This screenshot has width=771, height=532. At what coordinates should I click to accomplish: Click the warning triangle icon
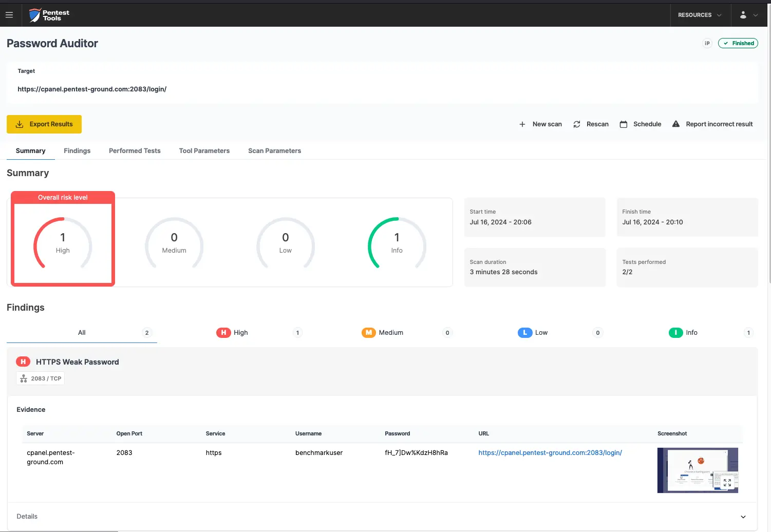click(676, 124)
